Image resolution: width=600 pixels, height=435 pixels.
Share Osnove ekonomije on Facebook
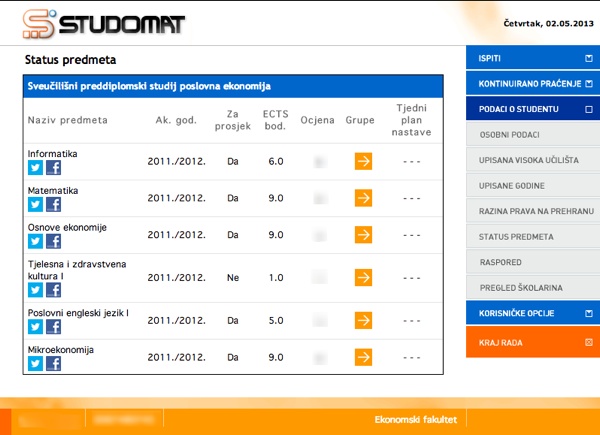54,241
